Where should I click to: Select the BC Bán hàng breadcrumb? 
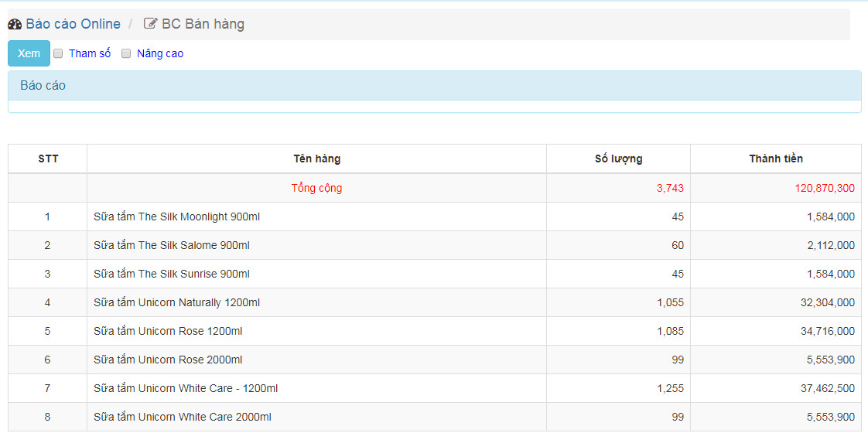click(203, 24)
